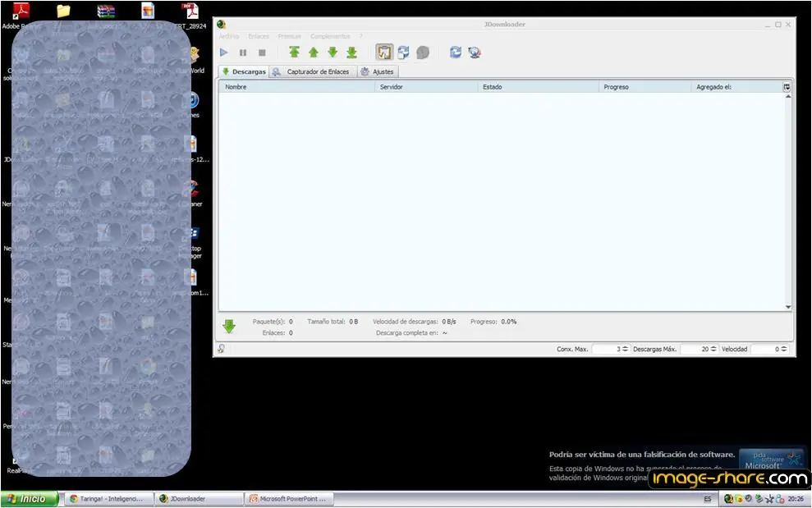Open the yellow folder desktop icon

tap(63, 11)
